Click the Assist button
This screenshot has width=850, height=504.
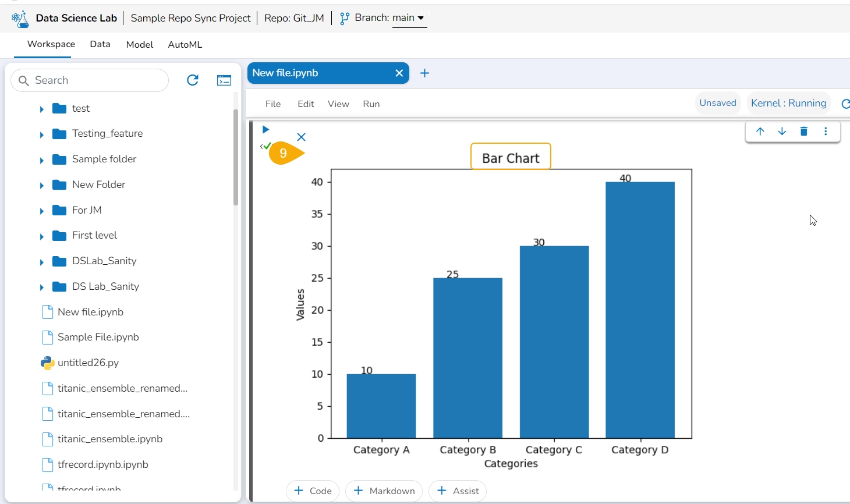coord(458,491)
